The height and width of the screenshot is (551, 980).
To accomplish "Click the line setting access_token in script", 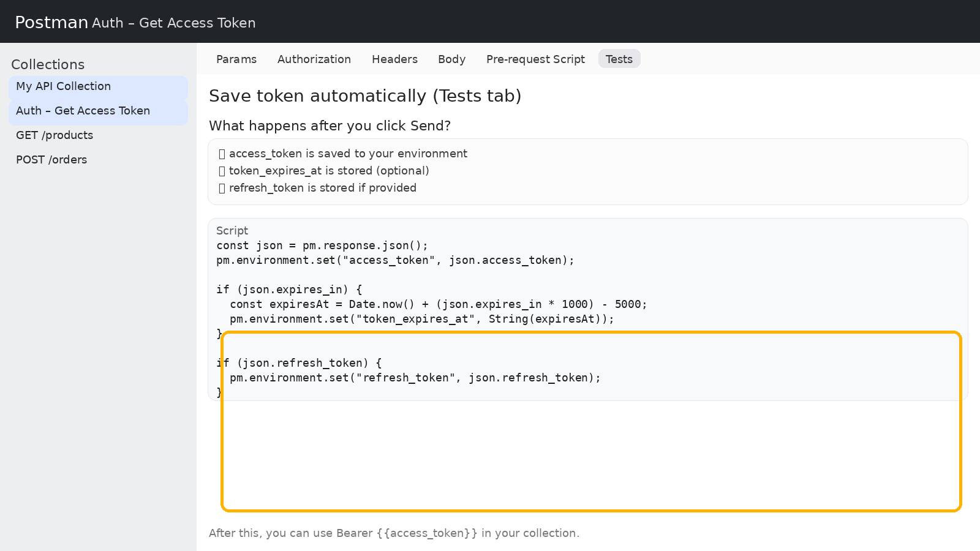I will pos(395,260).
